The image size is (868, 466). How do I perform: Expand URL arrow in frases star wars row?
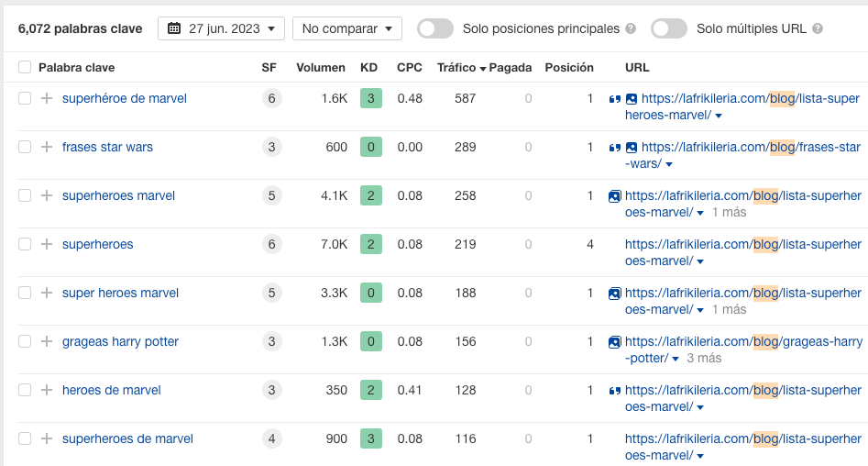tap(669, 164)
